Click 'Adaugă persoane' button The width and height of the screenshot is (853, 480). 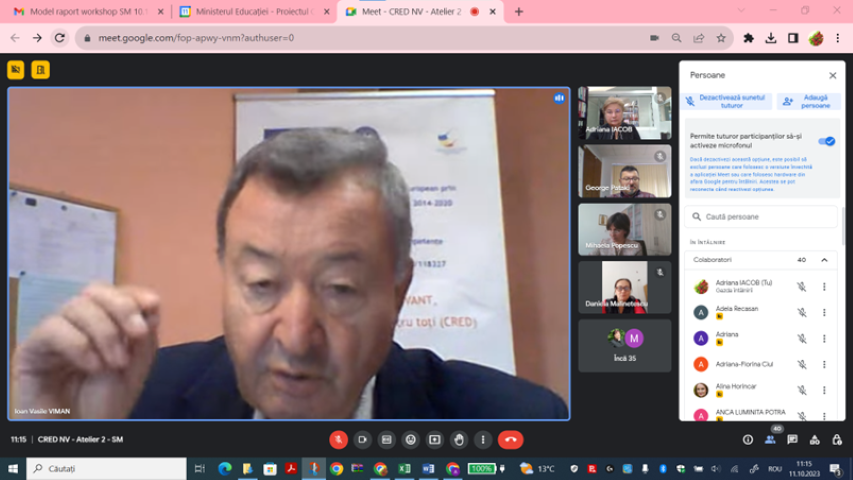click(808, 102)
